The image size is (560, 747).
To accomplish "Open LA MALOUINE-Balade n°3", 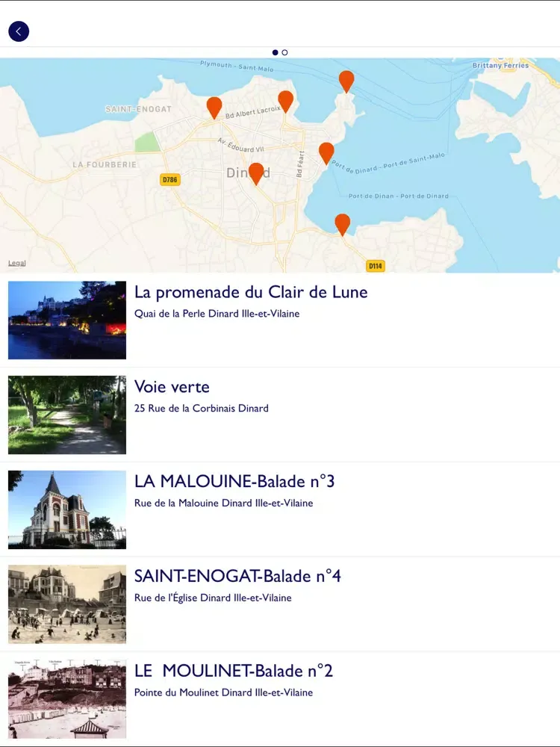I will 280,509.
